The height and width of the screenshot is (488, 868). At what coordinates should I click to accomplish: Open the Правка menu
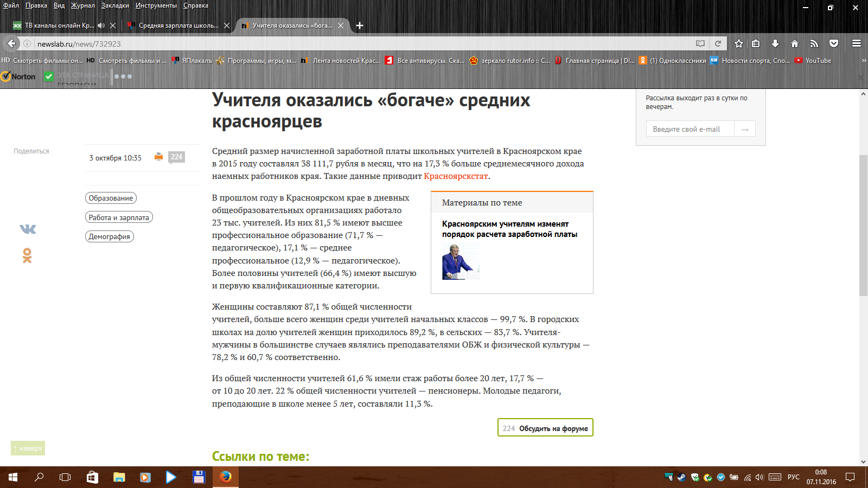pyautogui.click(x=36, y=5)
